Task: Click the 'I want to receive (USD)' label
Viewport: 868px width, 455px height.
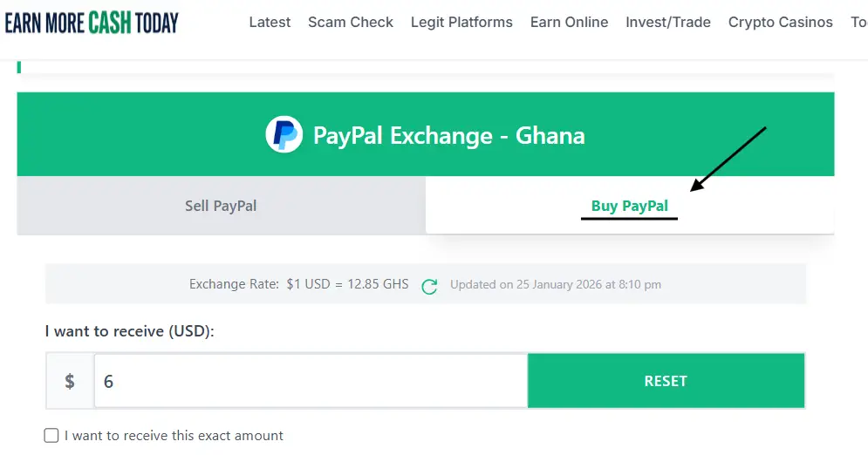Action: pyautogui.click(x=130, y=331)
